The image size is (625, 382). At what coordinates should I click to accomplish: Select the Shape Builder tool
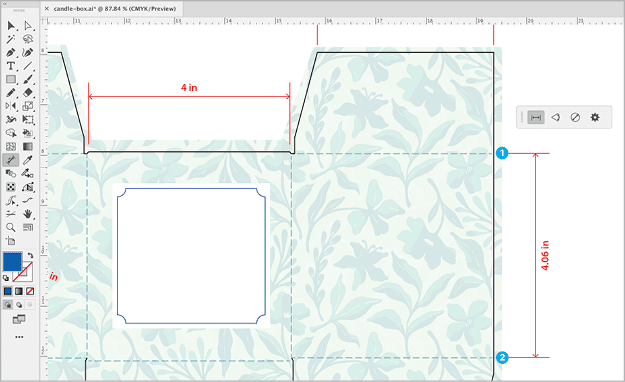click(11, 133)
